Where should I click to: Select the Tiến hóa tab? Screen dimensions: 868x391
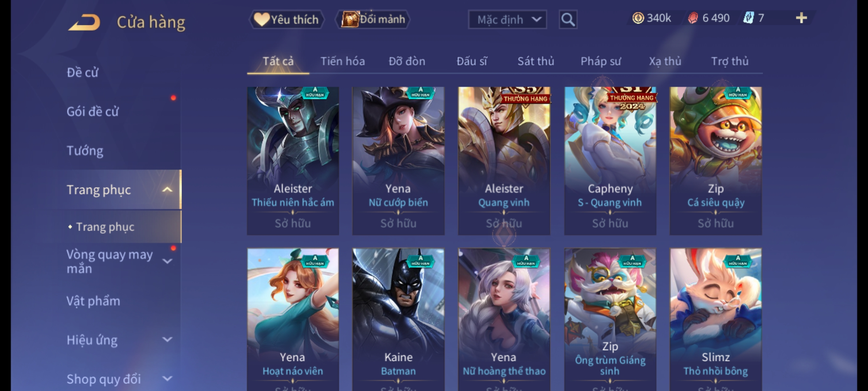342,61
